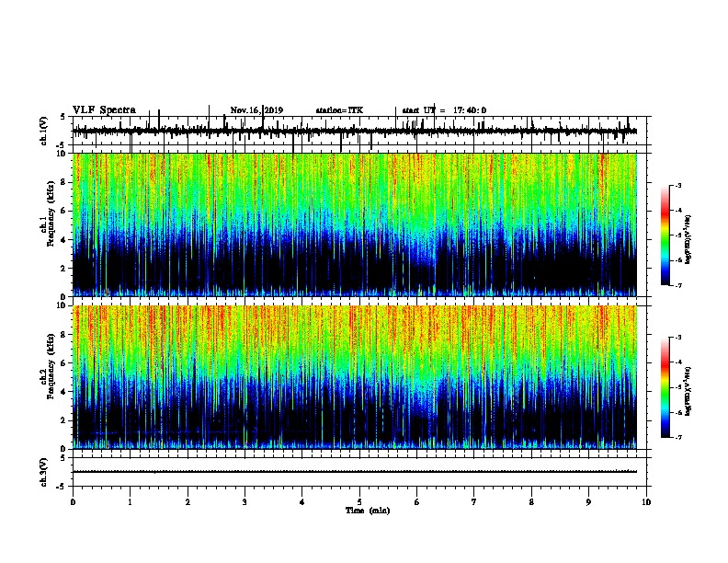Select the ch.2 color bar "log(PSD)" label
Viewport: 728px width, 563px height.
pyautogui.click(x=688, y=391)
